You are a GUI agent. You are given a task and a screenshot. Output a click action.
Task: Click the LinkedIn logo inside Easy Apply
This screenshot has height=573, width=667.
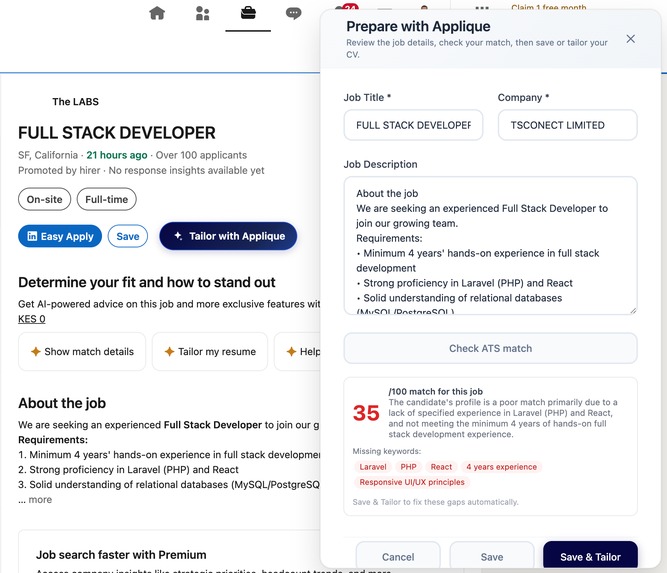(x=32, y=236)
